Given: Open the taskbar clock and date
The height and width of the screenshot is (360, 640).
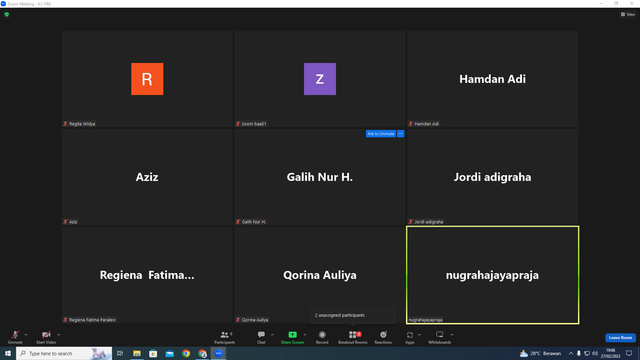Looking at the screenshot, I should point(610,353).
